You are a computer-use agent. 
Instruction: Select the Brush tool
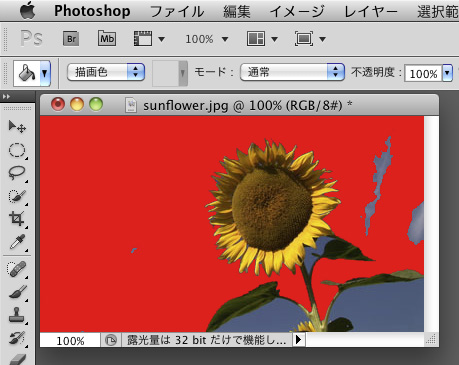[17, 292]
